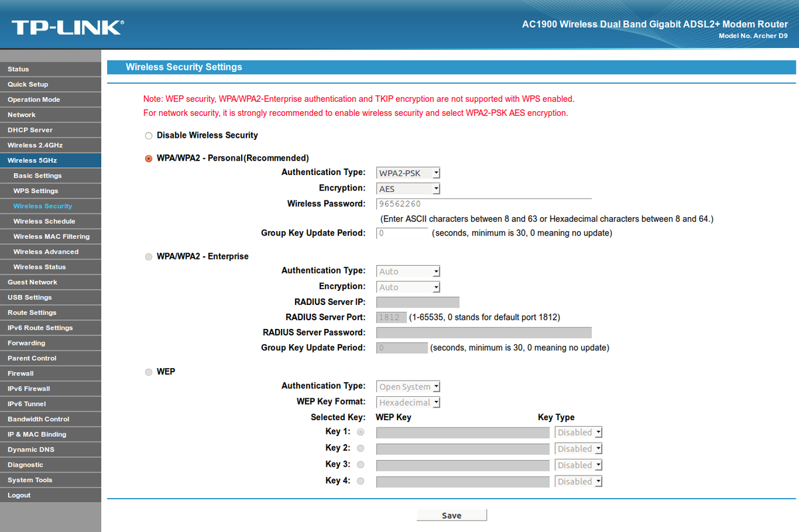
Task: Navigate to Wireless MAC Filtering
Action: (x=51, y=236)
